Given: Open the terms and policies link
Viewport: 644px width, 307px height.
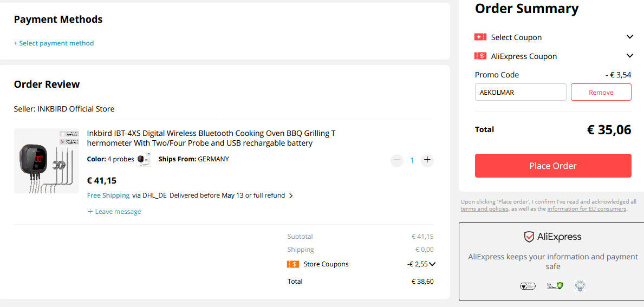Looking at the screenshot, I should pyautogui.click(x=485, y=209).
